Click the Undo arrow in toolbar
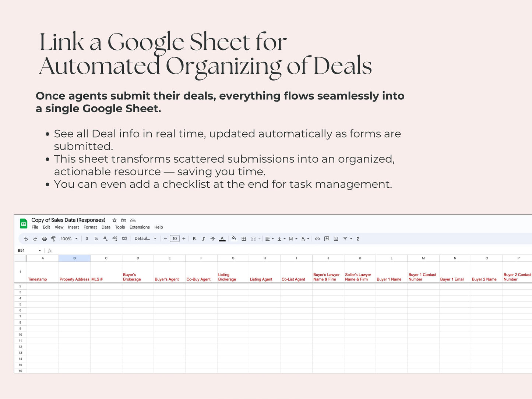Screen dimensions: 532x399 (26, 239)
